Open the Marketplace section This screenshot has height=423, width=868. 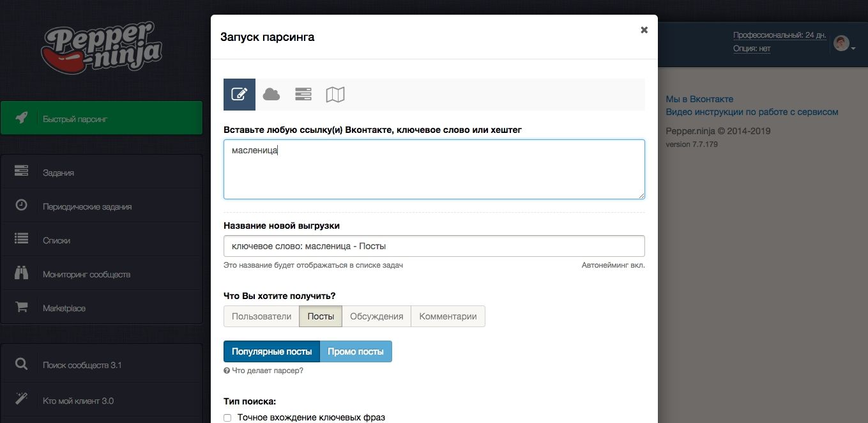coord(102,308)
